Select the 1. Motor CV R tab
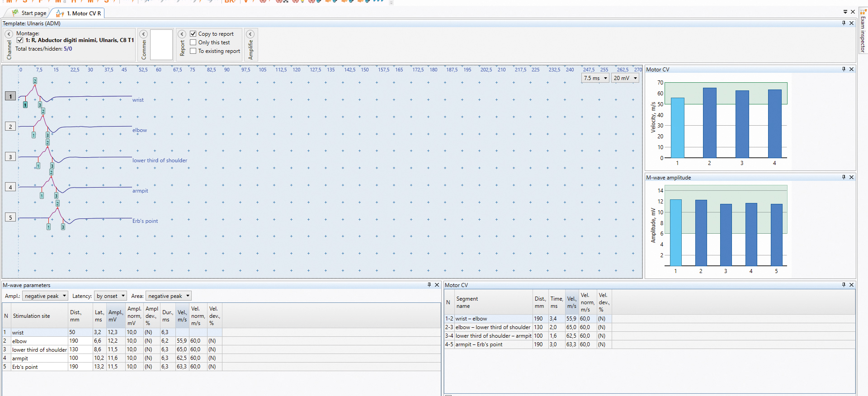 pyautogui.click(x=79, y=13)
